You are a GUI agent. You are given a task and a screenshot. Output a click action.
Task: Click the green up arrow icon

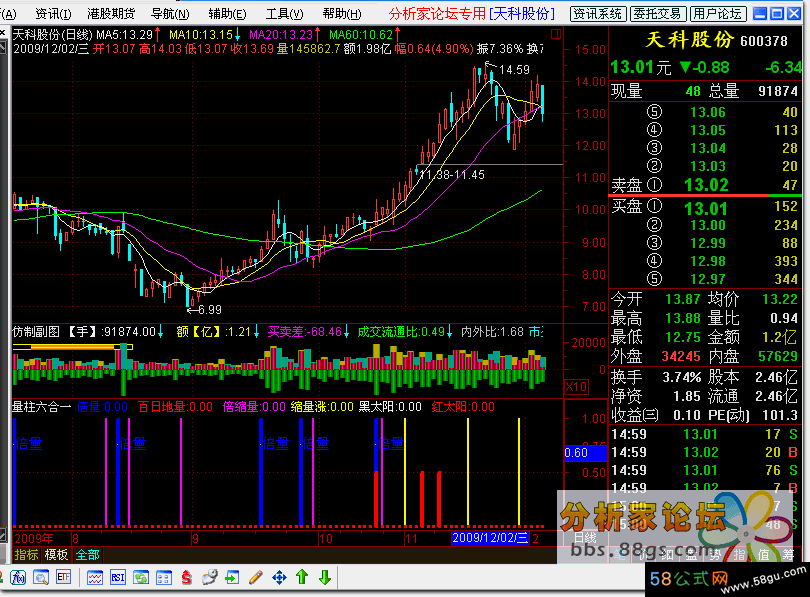tap(302, 577)
